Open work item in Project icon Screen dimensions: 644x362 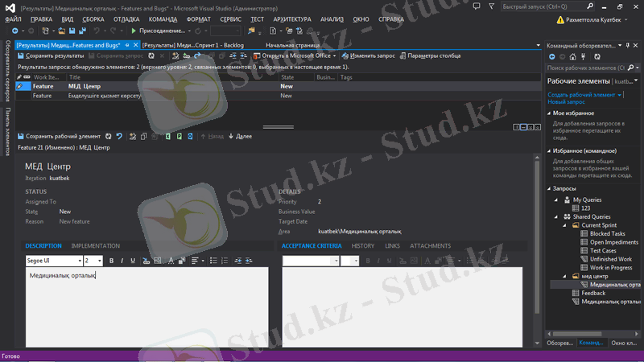pyautogui.click(x=179, y=136)
